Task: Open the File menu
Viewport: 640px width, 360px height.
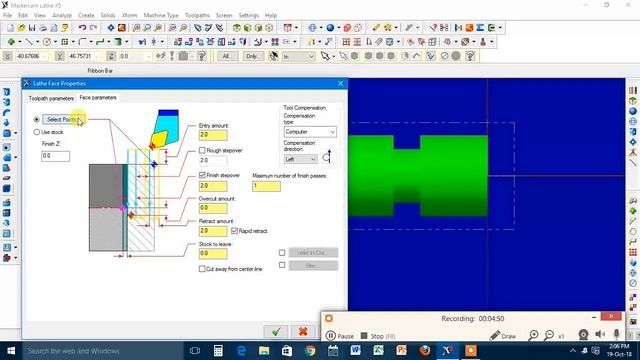Action: 8,15
